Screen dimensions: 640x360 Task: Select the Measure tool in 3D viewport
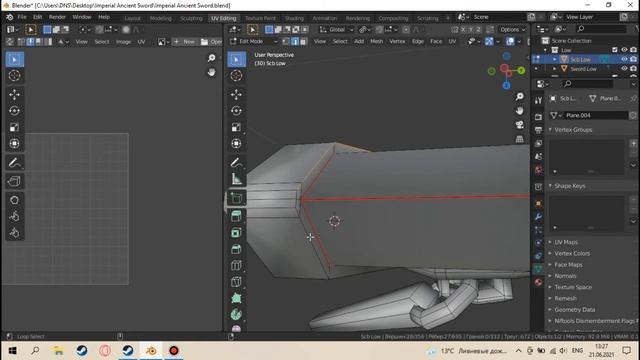[x=236, y=179]
